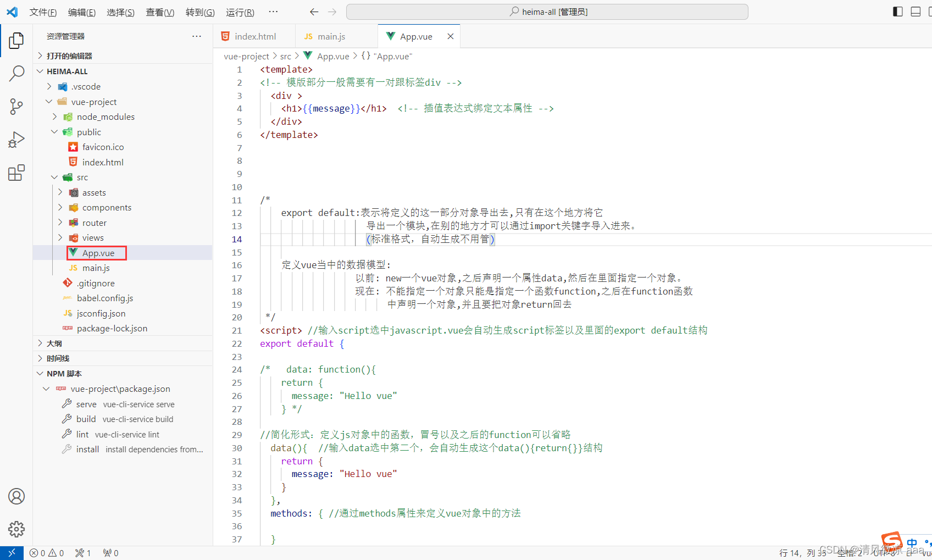Select App.vue in the file tree

click(98, 253)
